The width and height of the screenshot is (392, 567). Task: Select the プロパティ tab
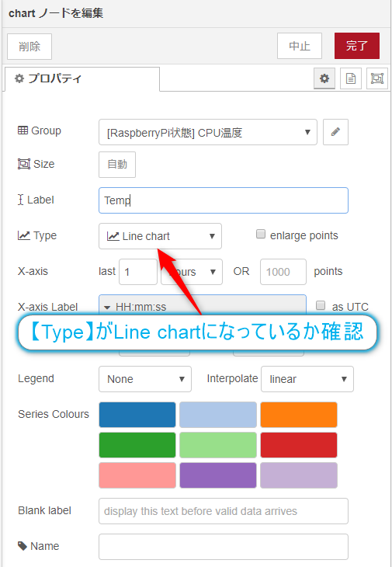82,78
